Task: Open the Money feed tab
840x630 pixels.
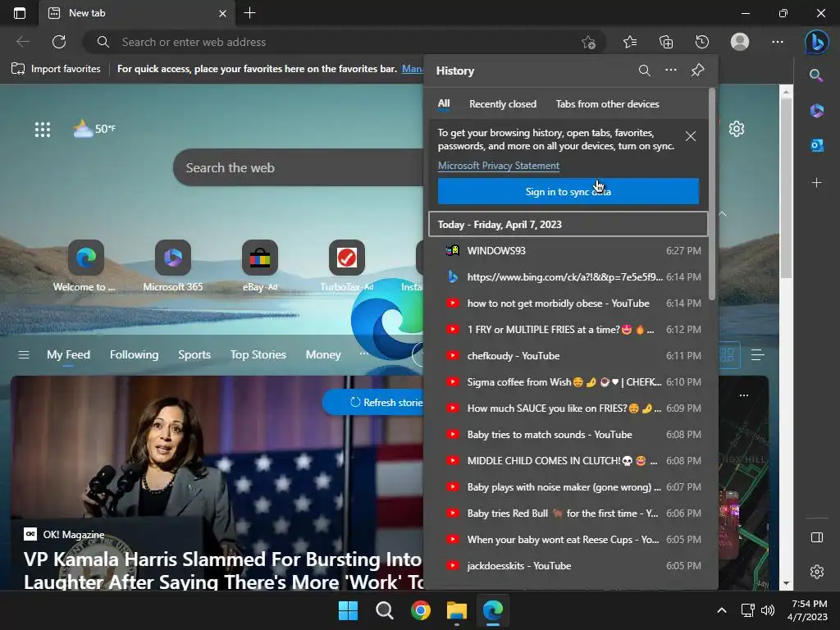Action: 323,354
